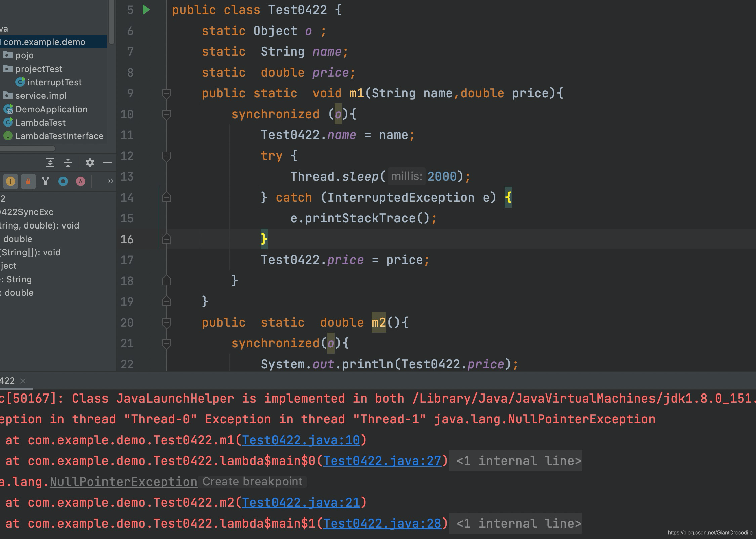Click project tree vertical scrollbar
756x539 pixels.
click(112, 22)
